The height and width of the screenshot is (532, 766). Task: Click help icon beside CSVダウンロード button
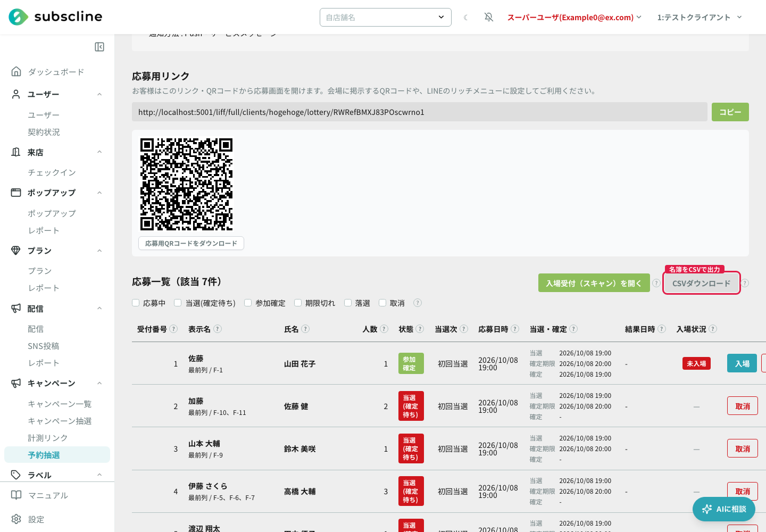[x=745, y=283]
